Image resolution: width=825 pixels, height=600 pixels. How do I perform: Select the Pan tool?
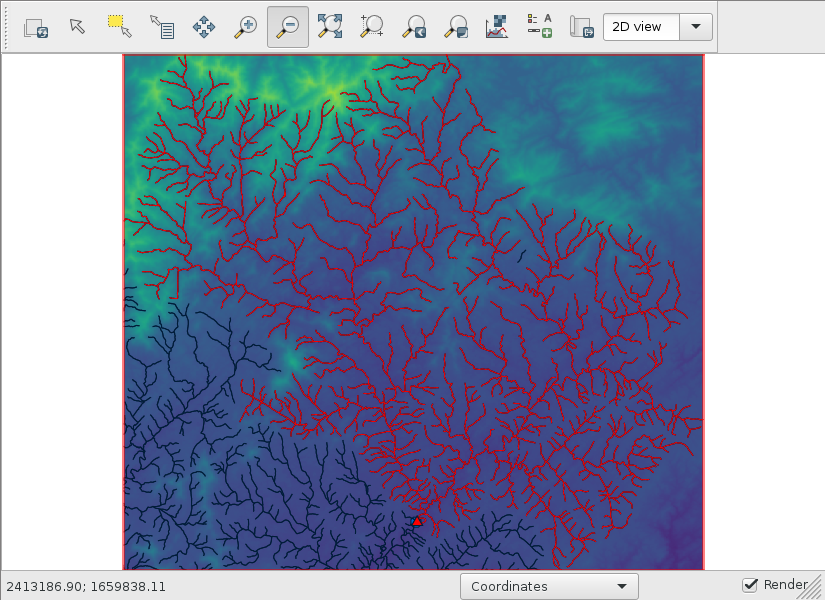click(204, 28)
